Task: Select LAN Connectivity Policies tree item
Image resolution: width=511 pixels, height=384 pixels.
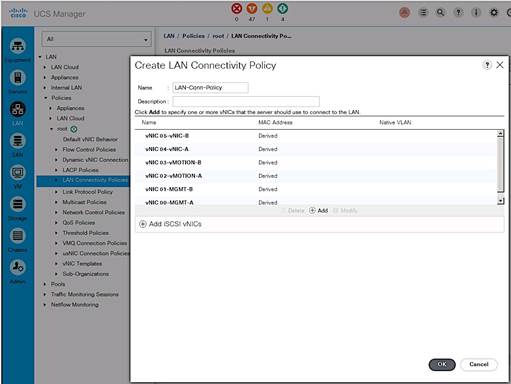Action: click(x=95, y=180)
